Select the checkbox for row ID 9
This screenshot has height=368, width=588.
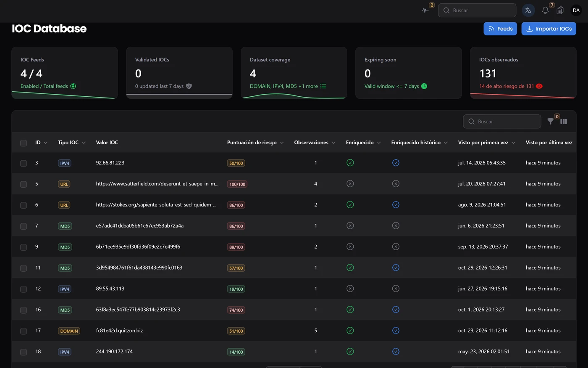click(x=24, y=247)
